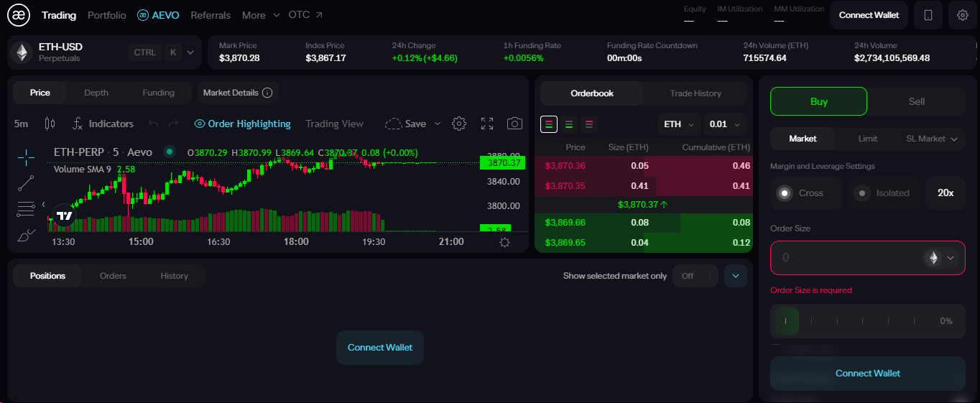Open the SL Market order type dropdown
Image resolution: width=980 pixels, height=403 pixels.
tap(931, 139)
